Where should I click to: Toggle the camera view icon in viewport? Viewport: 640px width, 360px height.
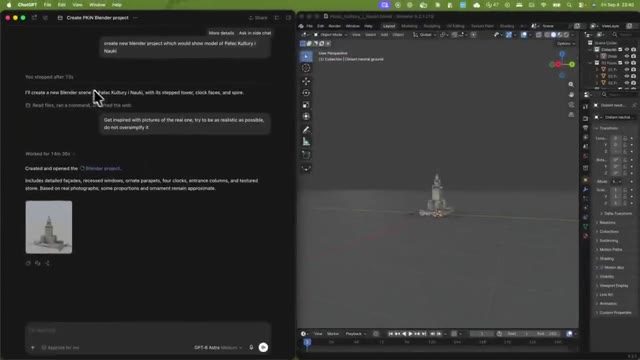(x=571, y=105)
